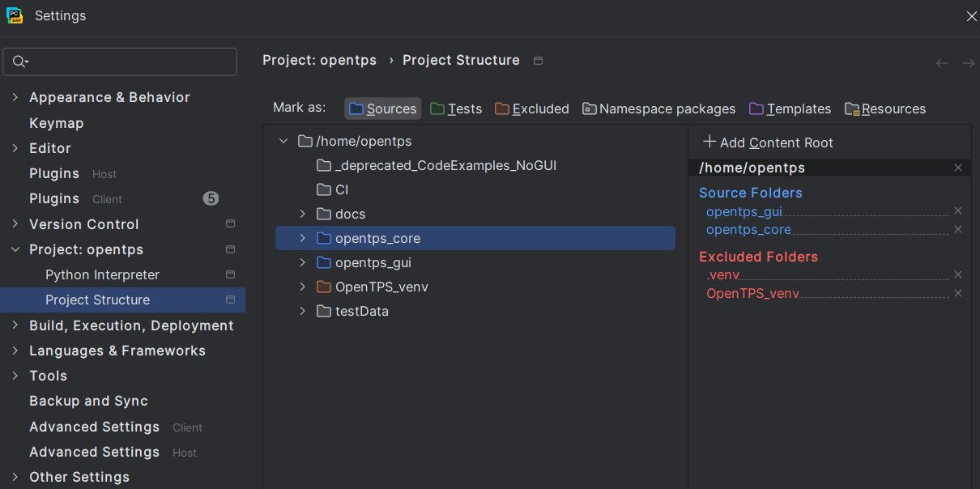This screenshot has height=489, width=980.
Task: Select _deprecated_CodeExamples_NoGUI folder row
Action: [x=475, y=165]
